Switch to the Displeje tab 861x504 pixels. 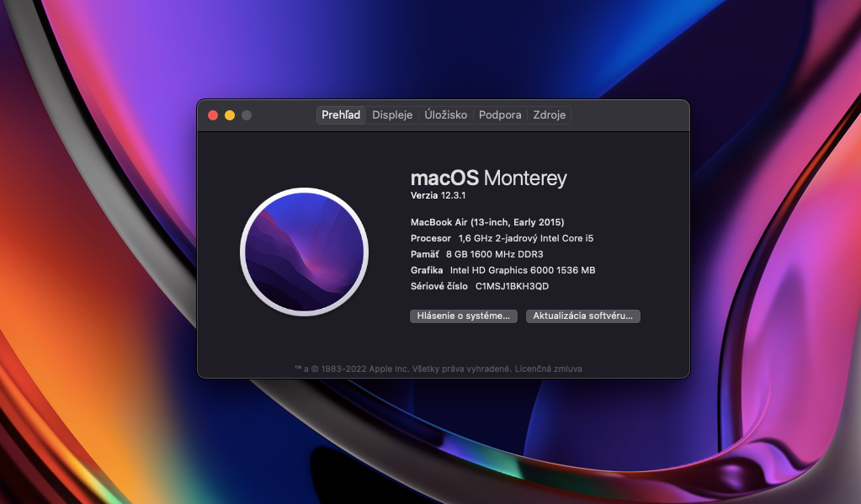(392, 114)
